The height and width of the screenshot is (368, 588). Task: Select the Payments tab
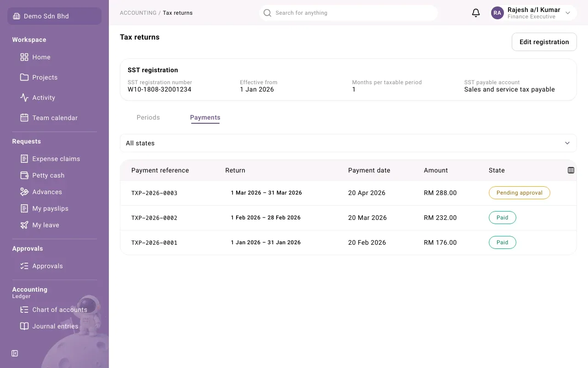(x=205, y=117)
